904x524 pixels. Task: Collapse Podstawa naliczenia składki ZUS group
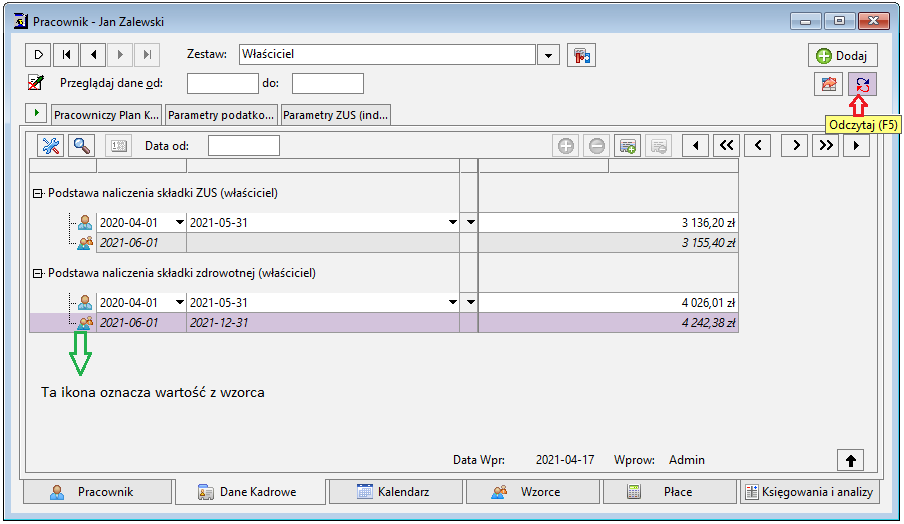coord(37,194)
